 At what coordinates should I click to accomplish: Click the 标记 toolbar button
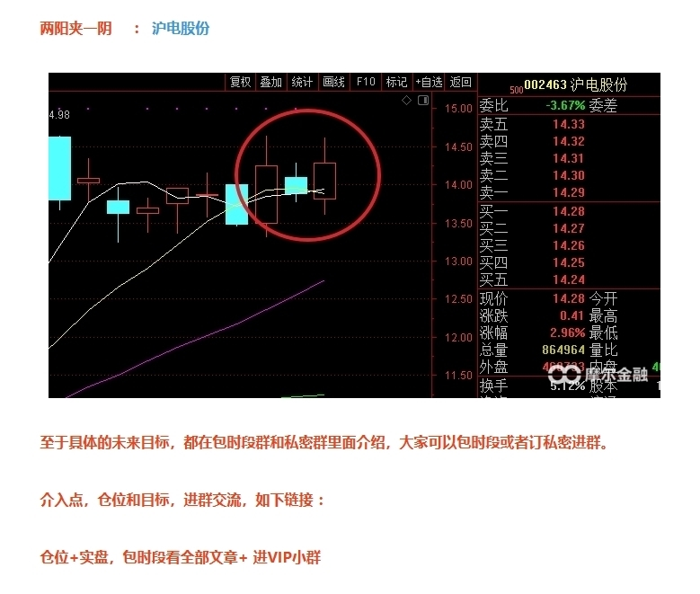[x=397, y=82]
